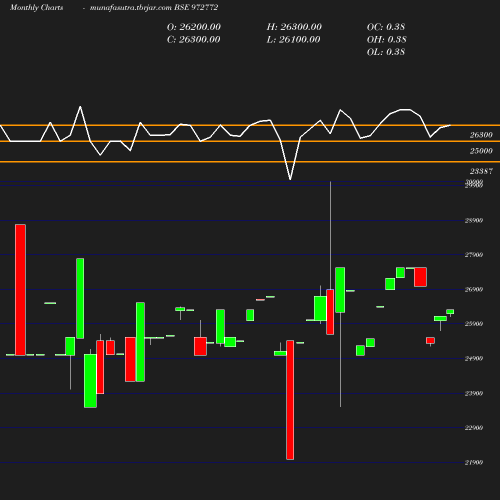Screen dimensions: 500x500
Task: Click the deepest trough of the white indicator line
Action: click(290, 179)
